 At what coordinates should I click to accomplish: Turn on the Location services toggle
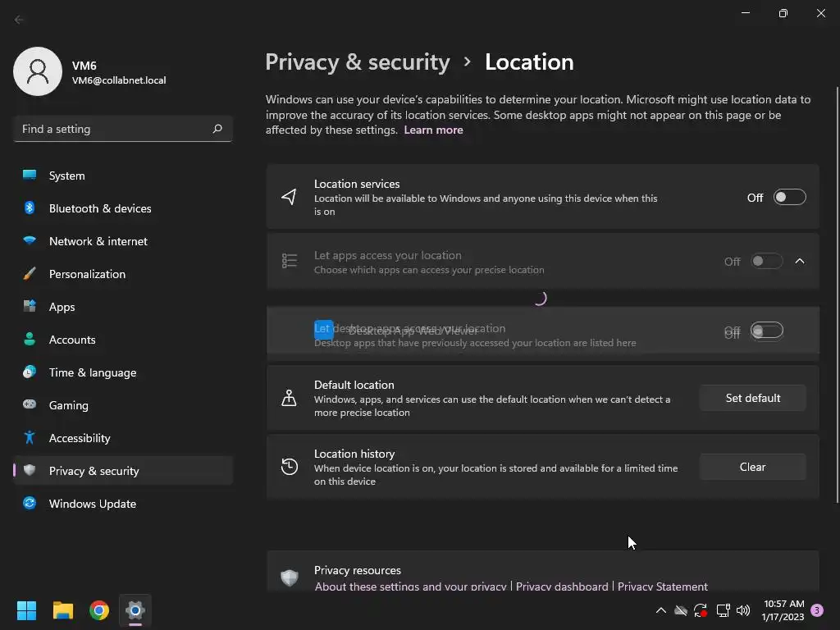point(789,198)
